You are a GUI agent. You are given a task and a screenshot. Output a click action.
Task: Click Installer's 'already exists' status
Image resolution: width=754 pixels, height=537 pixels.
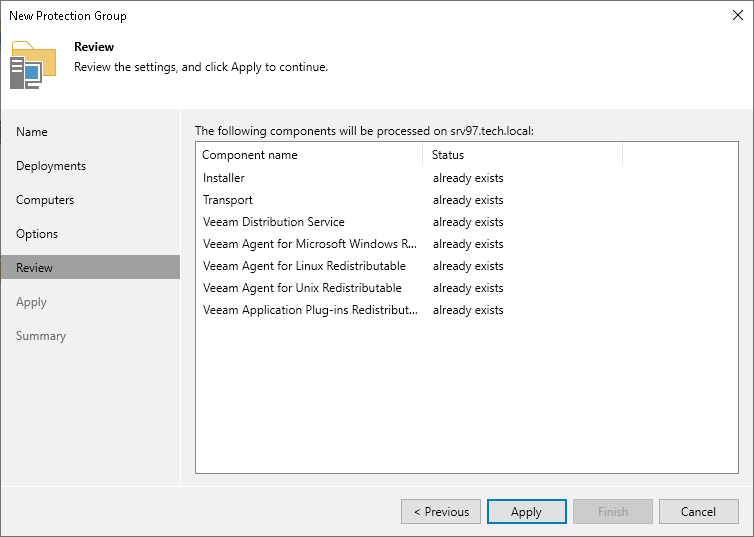coord(468,178)
